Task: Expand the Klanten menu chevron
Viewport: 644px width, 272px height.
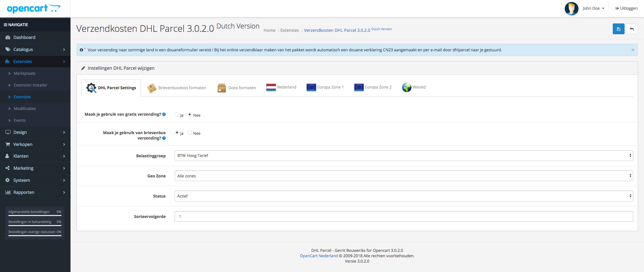Action: [x=64, y=156]
